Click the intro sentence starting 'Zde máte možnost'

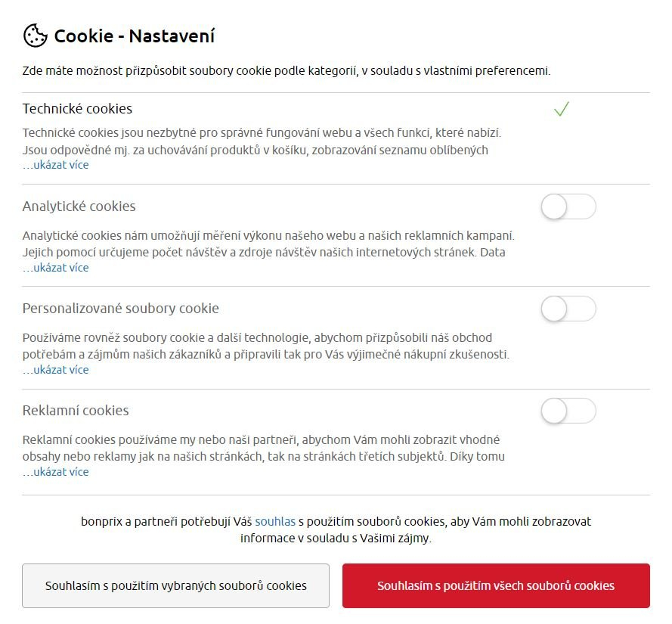[286, 72]
